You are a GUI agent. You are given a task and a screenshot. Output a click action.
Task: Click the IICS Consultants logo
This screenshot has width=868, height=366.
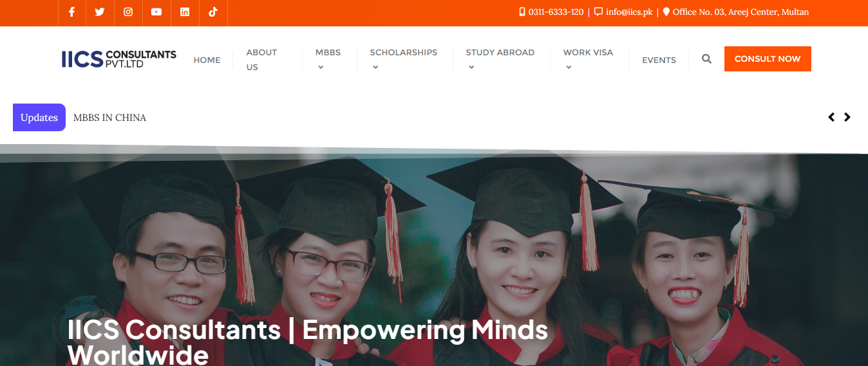pyautogui.click(x=118, y=59)
